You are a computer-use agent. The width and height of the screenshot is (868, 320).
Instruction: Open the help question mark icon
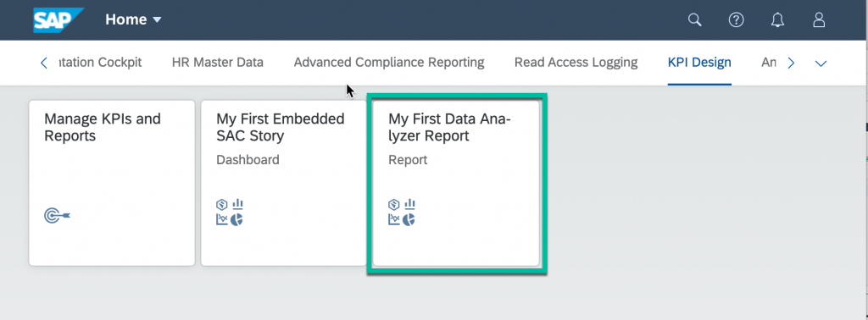[736, 20]
